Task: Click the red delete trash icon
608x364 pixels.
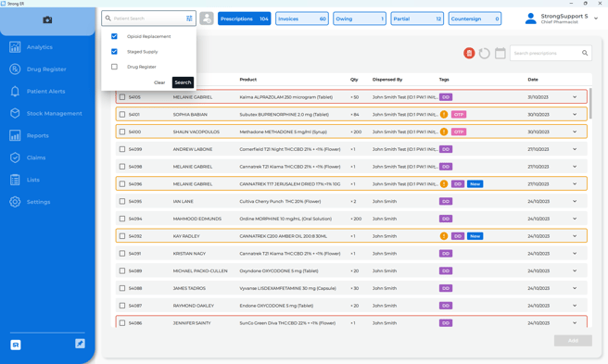Action: (469, 53)
